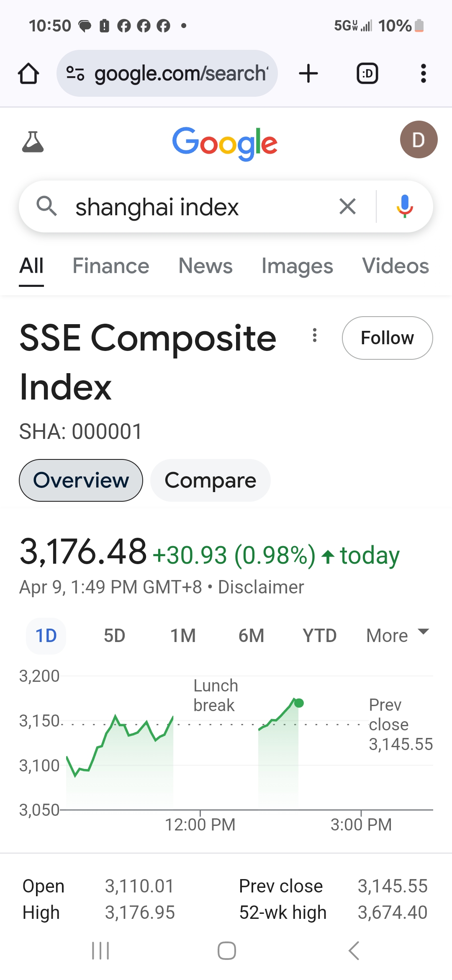Open Search Labs flask icon
Screen dimensions: 452x980
(33, 142)
